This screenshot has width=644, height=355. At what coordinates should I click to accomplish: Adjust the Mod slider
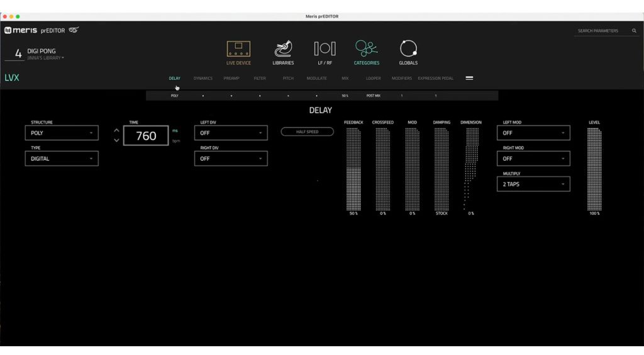pos(413,169)
